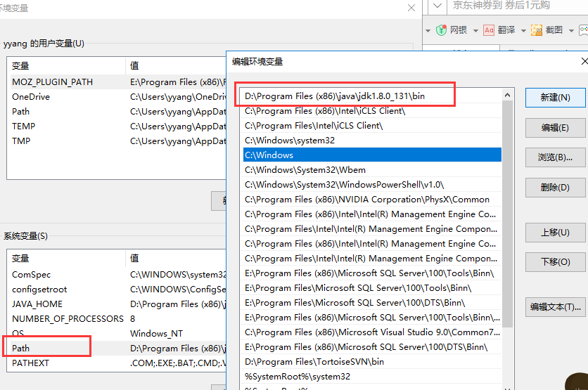
Task: Select TMP user variable row
Action: tap(117, 141)
